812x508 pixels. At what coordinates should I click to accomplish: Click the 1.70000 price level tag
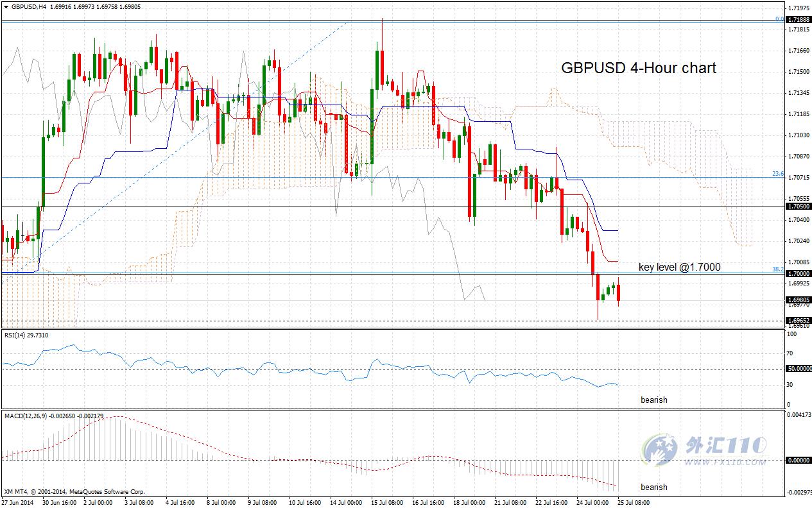pyautogui.click(x=798, y=273)
